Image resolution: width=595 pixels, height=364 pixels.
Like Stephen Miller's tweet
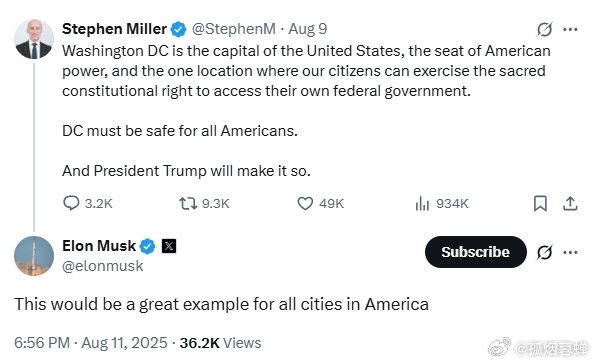321,203
